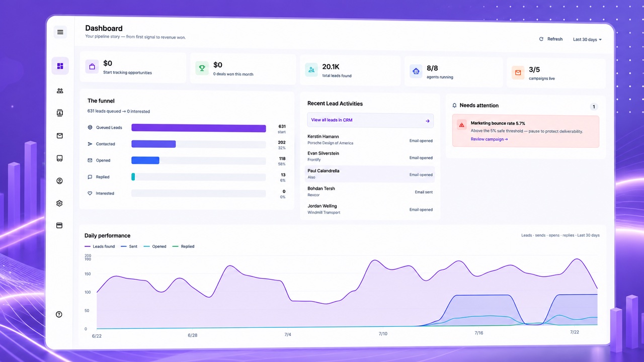This screenshot has height=362, width=644.
Task: Click the robot icon on agents running card
Action: coord(416,71)
